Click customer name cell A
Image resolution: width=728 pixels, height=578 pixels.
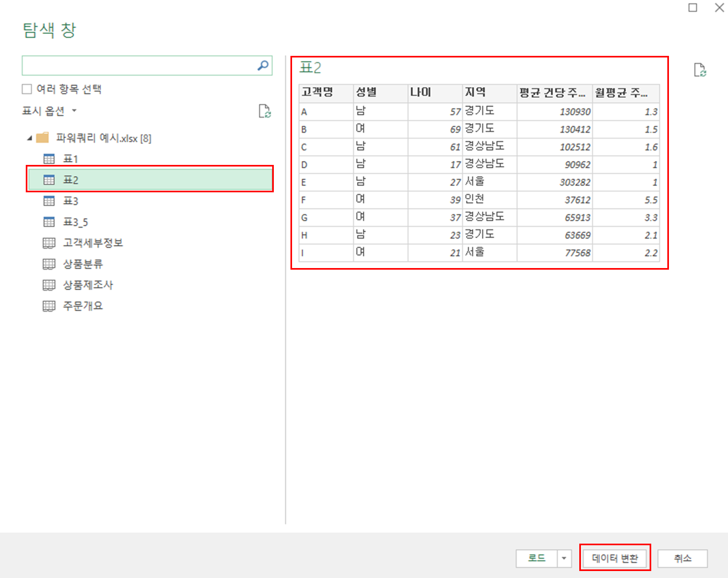[x=326, y=112]
